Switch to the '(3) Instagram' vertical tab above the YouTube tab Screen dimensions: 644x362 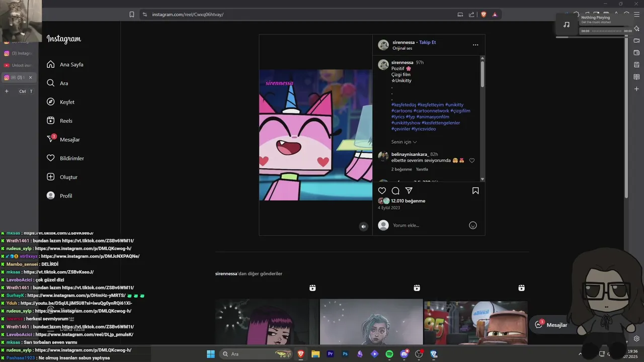tap(18, 53)
